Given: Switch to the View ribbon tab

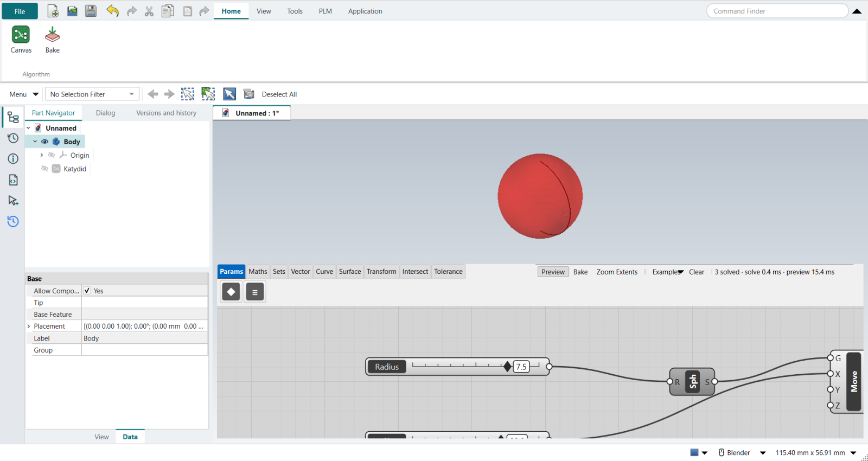Looking at the screenshot, I should click(x=264, y=11).
